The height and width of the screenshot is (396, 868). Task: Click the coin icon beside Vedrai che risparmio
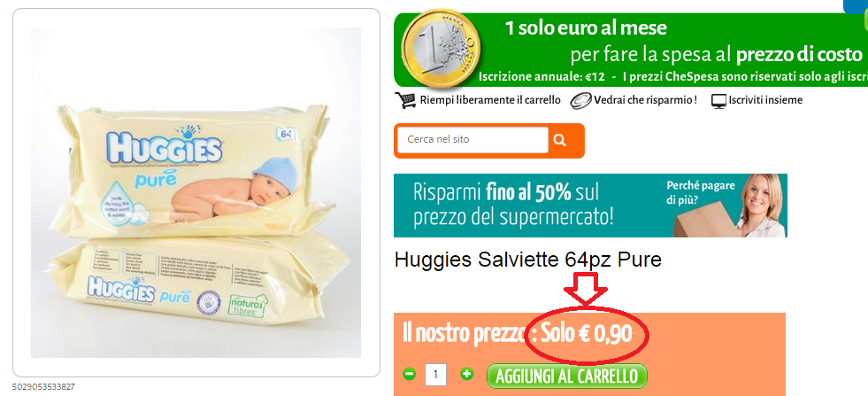pos(581,100)
